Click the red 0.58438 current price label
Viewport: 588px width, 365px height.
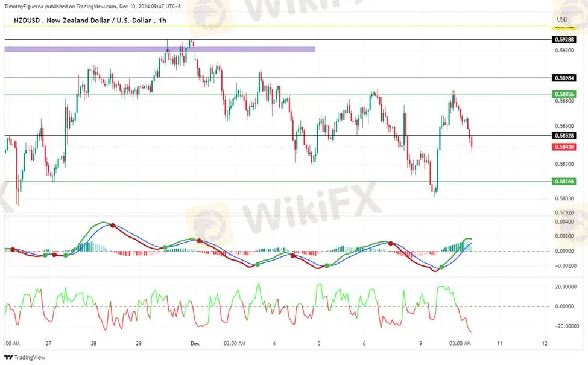pyautogui.click(x=564, y=147)
